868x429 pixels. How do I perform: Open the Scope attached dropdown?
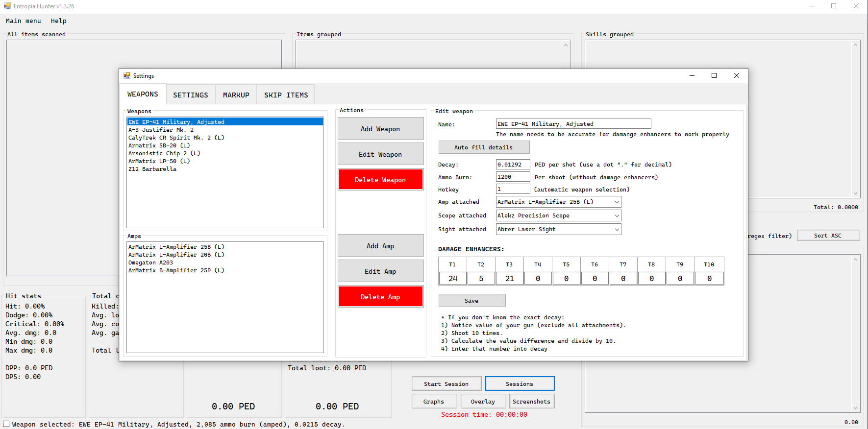(558, 215)
